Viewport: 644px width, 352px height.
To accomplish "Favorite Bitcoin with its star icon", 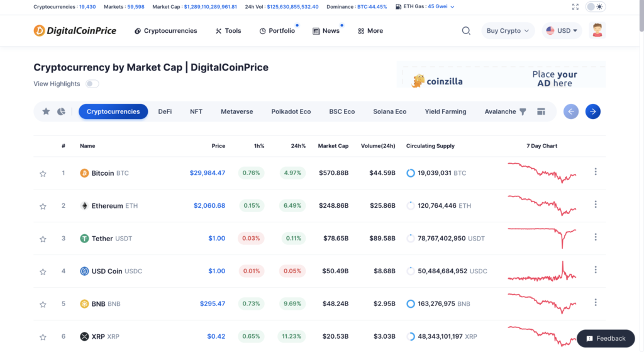I will (43, 173).
